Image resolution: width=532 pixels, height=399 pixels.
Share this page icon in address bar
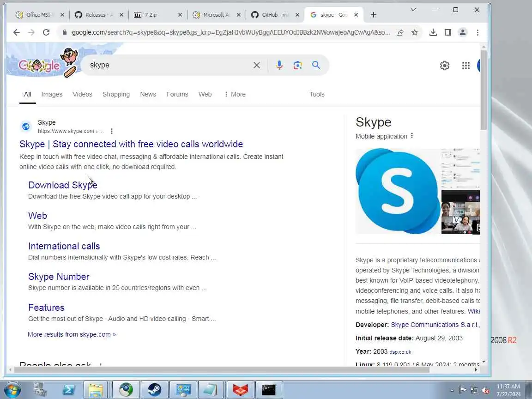(x=400, y=33)
